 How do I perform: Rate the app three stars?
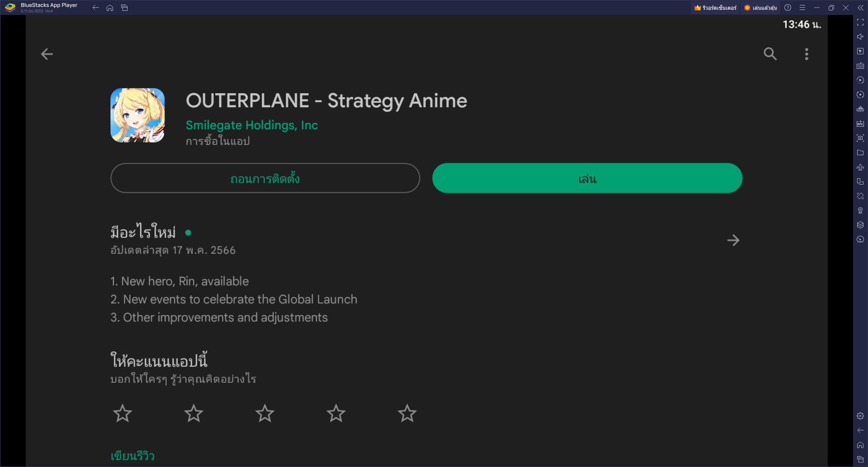[x=265, y=413]
